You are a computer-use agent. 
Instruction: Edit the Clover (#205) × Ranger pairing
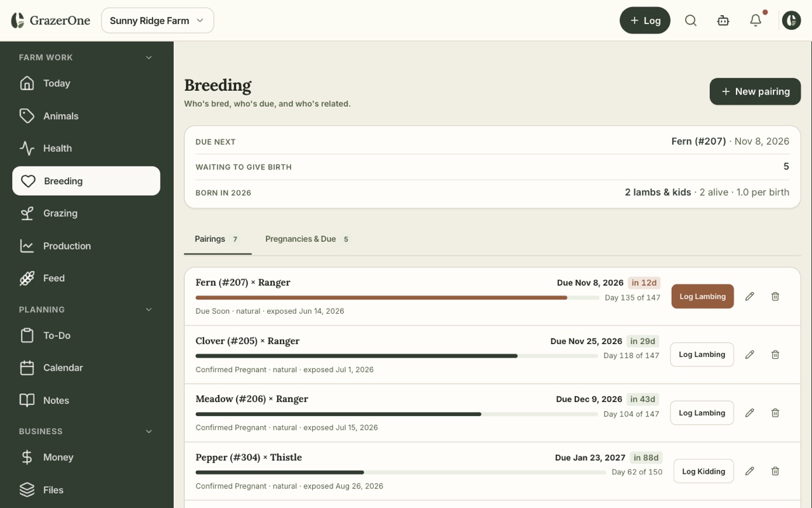750,355
